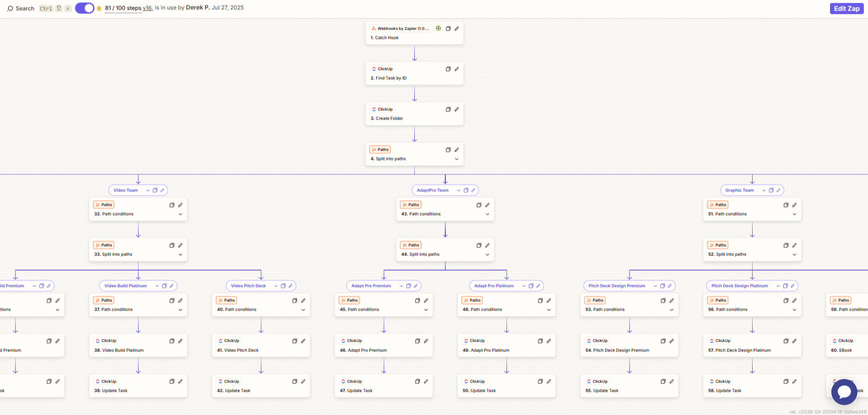This screenshot has height=415, width=868.
Task: Open the Search field
Action: [21, 8]
